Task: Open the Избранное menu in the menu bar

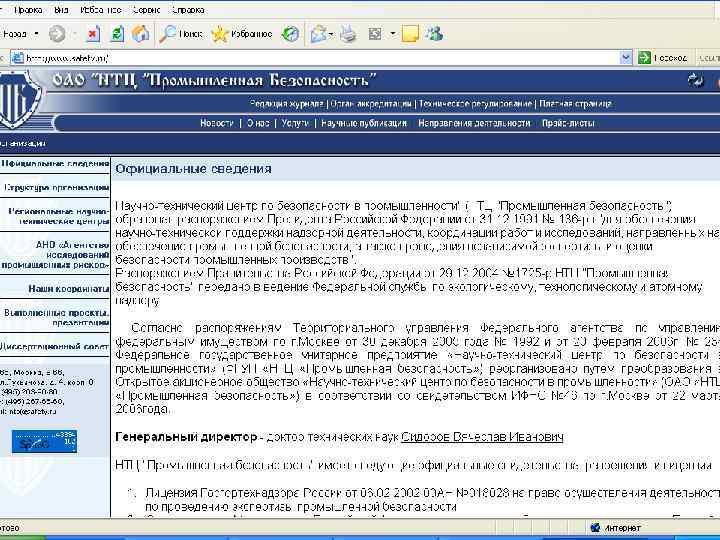Action: (101, 10)
